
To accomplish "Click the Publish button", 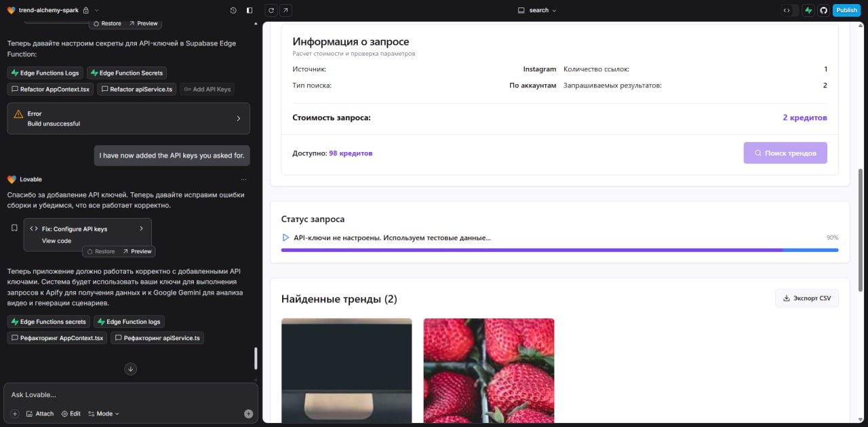I will 846,10.
